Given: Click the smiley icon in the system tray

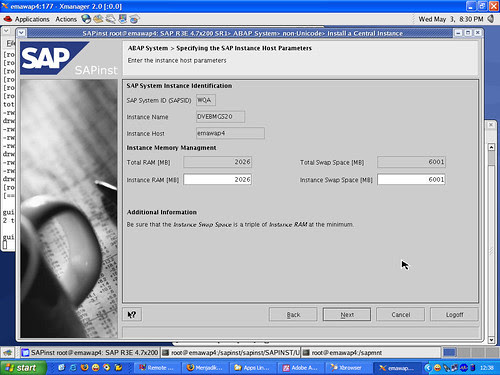Looking at the screenshot, I should (x=437, y=368).
